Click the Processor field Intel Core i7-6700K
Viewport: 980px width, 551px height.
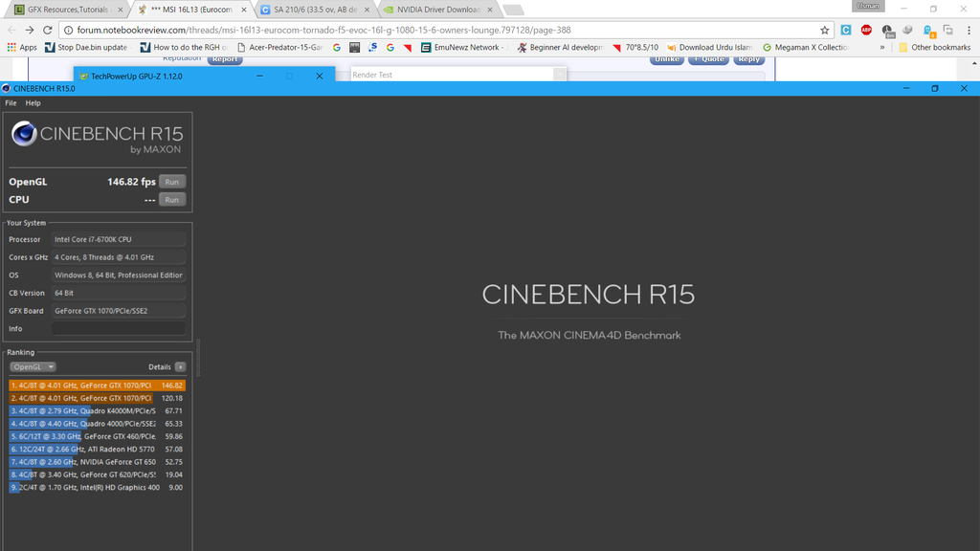pyautogui.click(x=118, y=239)
